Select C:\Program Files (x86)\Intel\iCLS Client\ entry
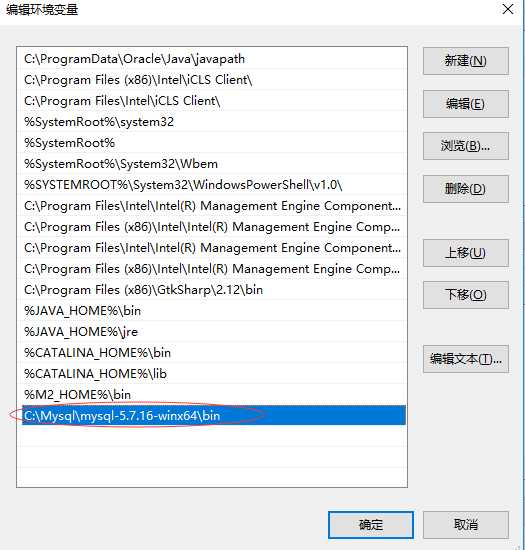The width and height of the screenshot is (525, 550). (214, 80)
